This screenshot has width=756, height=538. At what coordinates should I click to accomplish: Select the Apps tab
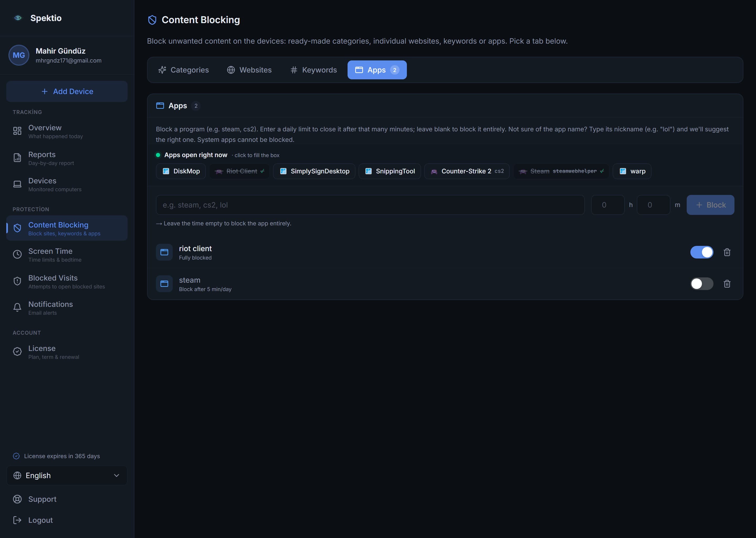click(x=377, y=70)
